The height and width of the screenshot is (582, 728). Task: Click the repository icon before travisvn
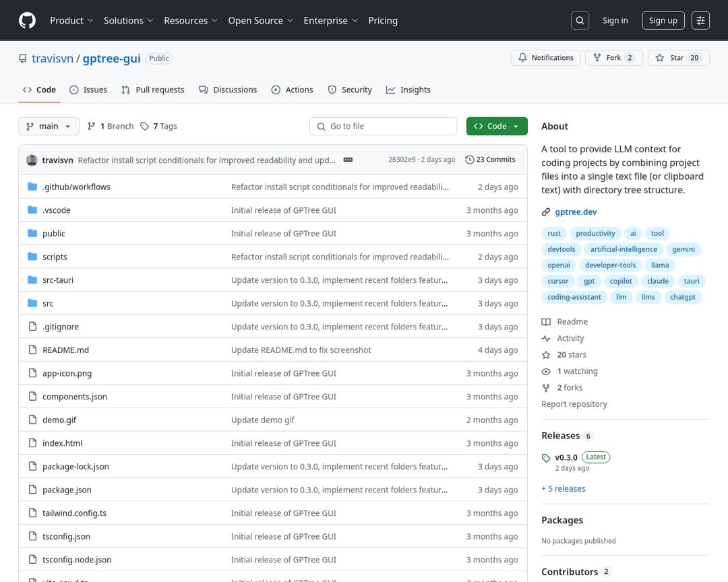23,59
